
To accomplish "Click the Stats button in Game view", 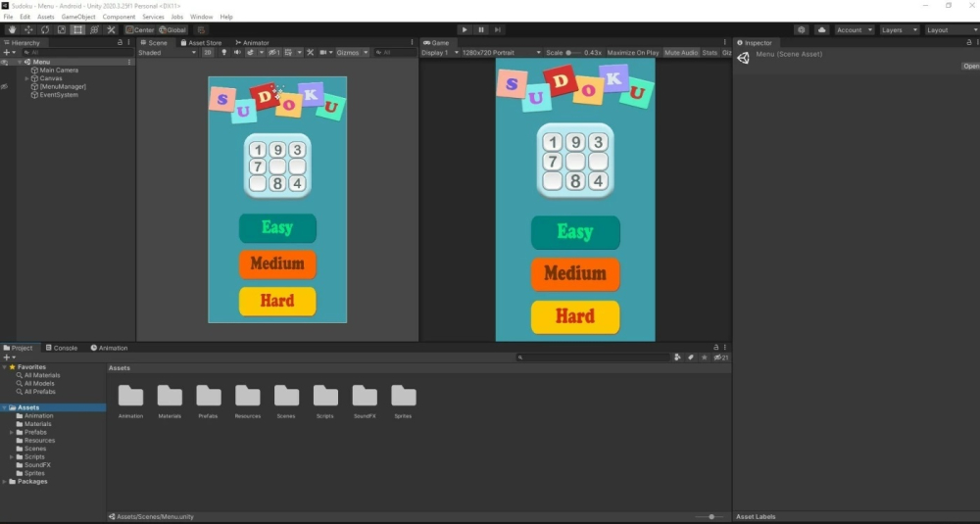I will (710, 52).
